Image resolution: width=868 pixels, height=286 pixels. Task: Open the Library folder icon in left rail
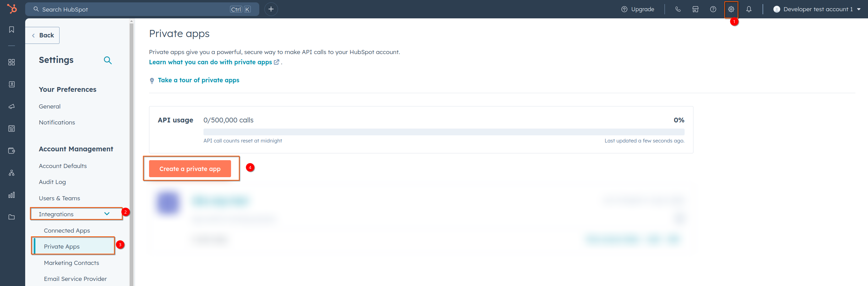[12, 217]
